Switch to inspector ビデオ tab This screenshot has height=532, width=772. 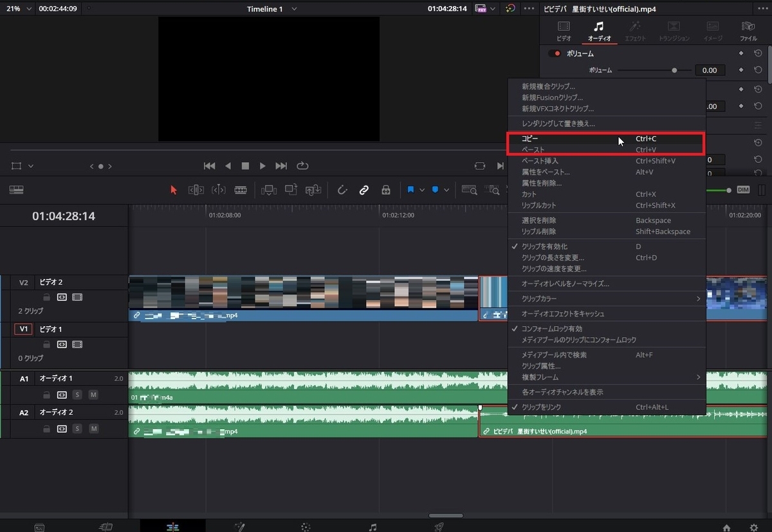coord(564,30)
